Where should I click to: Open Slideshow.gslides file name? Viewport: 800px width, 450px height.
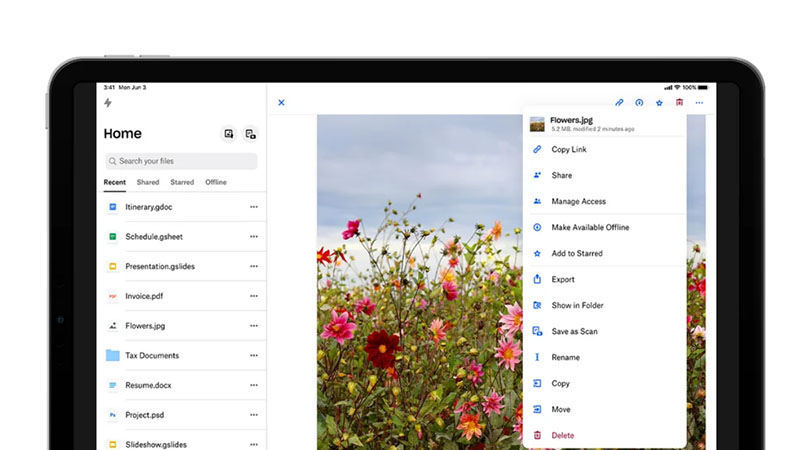point(156,444)
